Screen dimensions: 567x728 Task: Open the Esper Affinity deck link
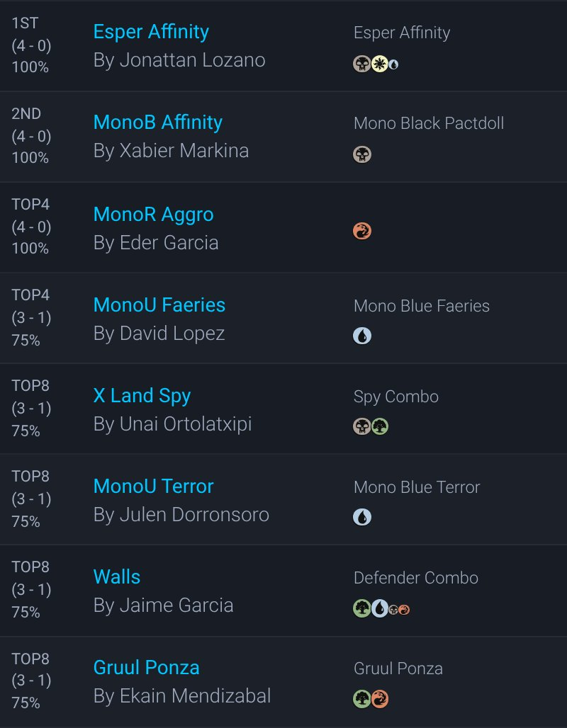pos(151,32)
